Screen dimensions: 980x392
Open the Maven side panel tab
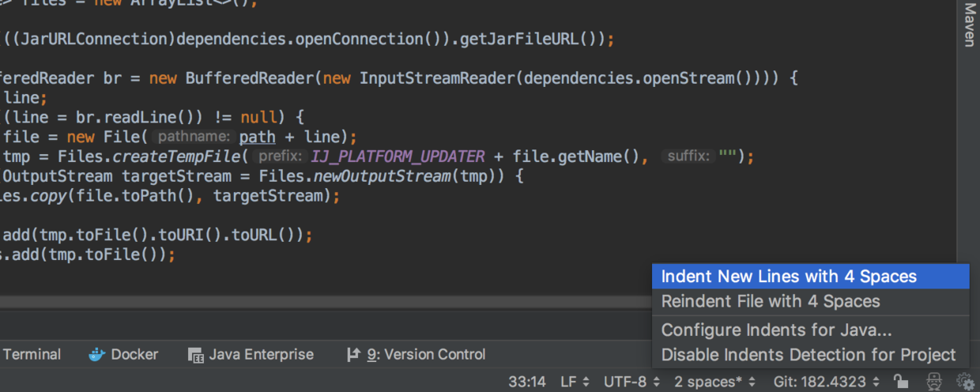pos(969,25)
